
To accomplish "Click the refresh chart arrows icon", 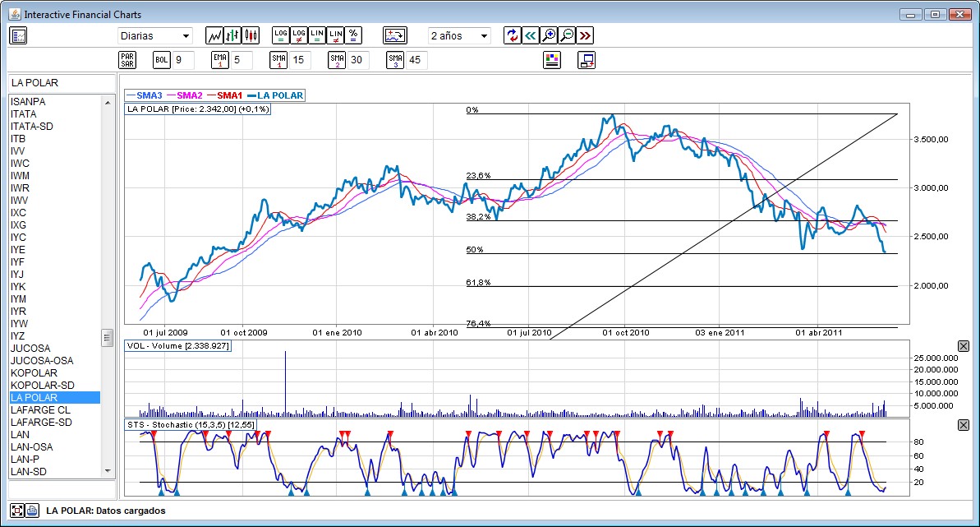I will 513,35.
